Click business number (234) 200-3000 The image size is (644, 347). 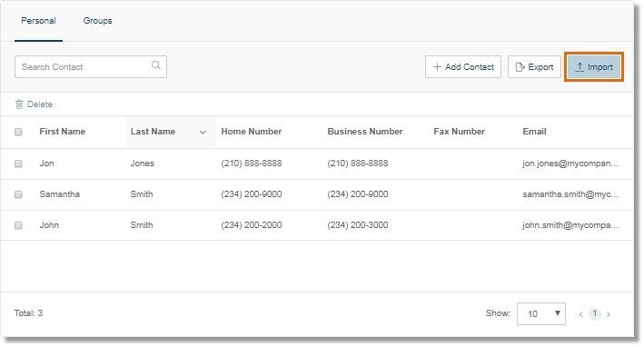(x=358, y=225)
